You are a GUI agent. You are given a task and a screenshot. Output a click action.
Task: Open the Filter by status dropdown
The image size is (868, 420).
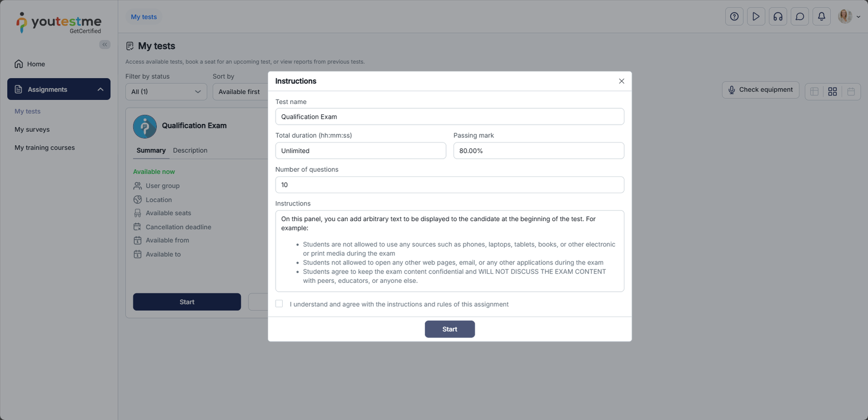pyautogui.click(x=166, y=92)
